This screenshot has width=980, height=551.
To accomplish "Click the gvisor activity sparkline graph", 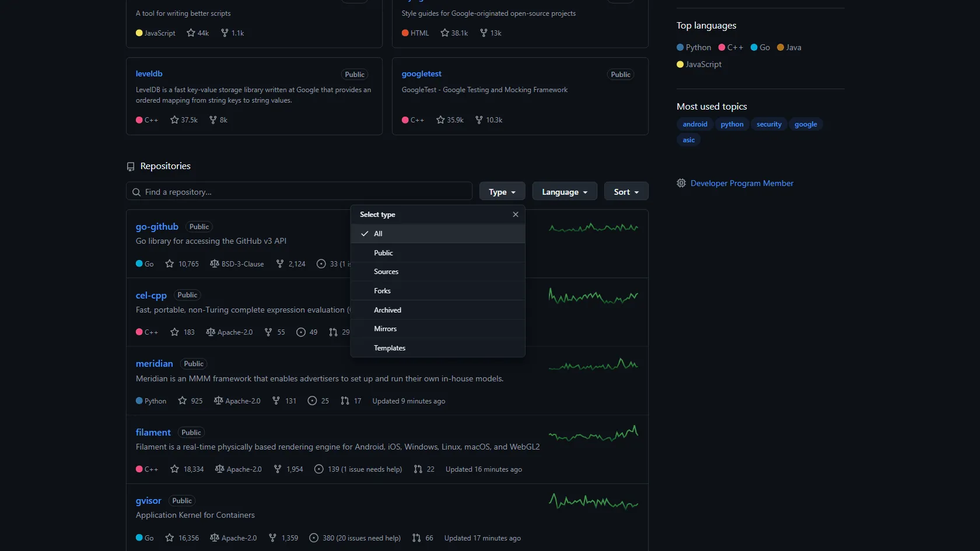I will [x=593, y=501].
